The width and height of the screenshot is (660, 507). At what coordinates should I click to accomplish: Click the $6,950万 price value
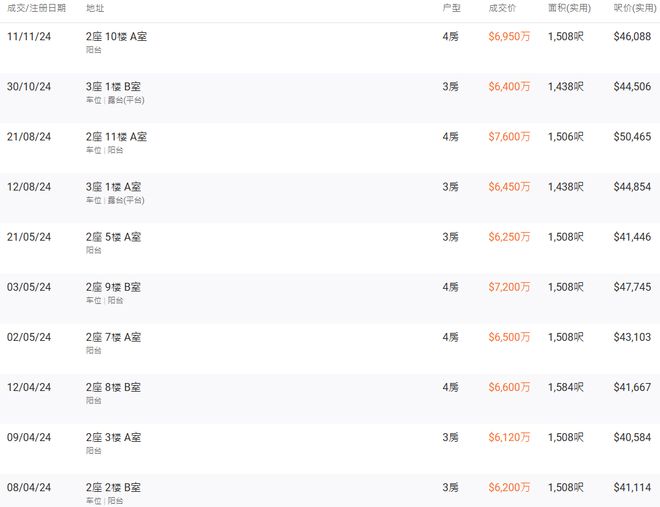coord(509,37)
